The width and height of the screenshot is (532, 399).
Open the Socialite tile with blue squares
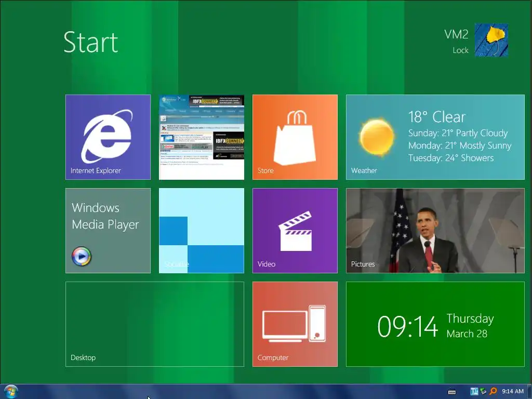coord(202,231)
